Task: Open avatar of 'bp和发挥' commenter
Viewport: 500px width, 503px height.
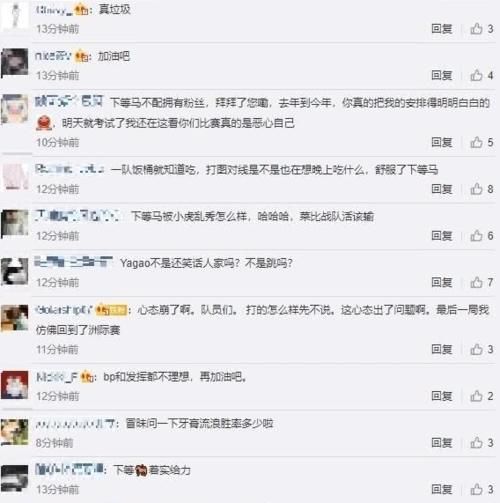Action: click(x=15, y=385)
